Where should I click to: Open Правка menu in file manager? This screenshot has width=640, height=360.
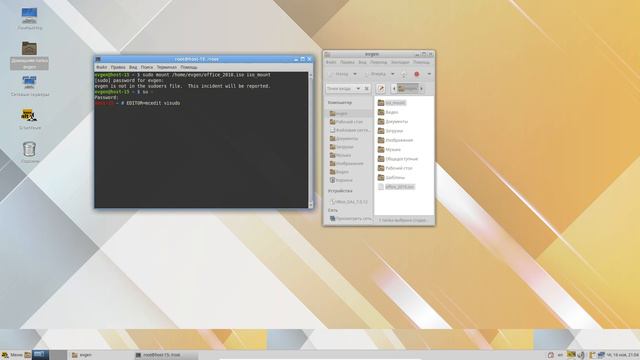click(x=347, y=62)
